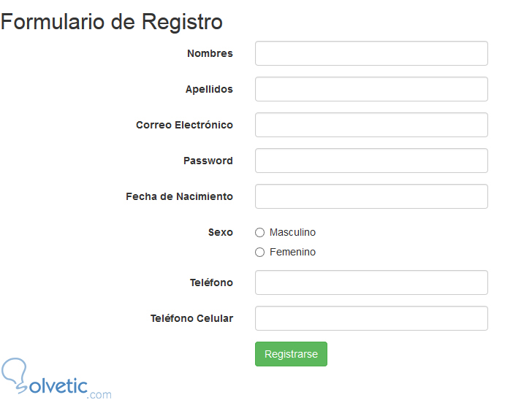The height and width of the screenshot is (400, 532).
Task: Click the Teléfono label text
Action: (211, 282)
